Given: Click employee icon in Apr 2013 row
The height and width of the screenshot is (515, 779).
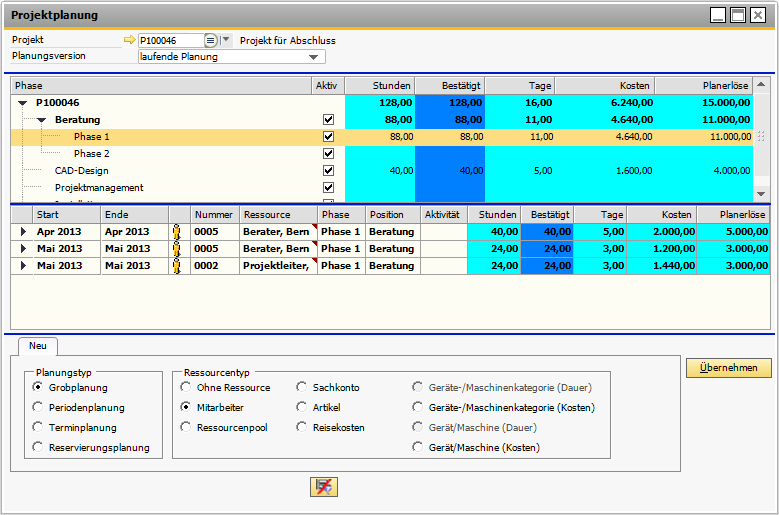Looking at the screenshot, I should coord(179,232).
